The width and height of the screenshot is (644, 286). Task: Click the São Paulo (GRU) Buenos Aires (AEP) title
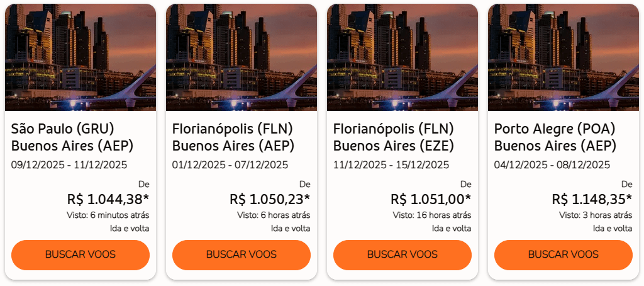tap(72, 138)
